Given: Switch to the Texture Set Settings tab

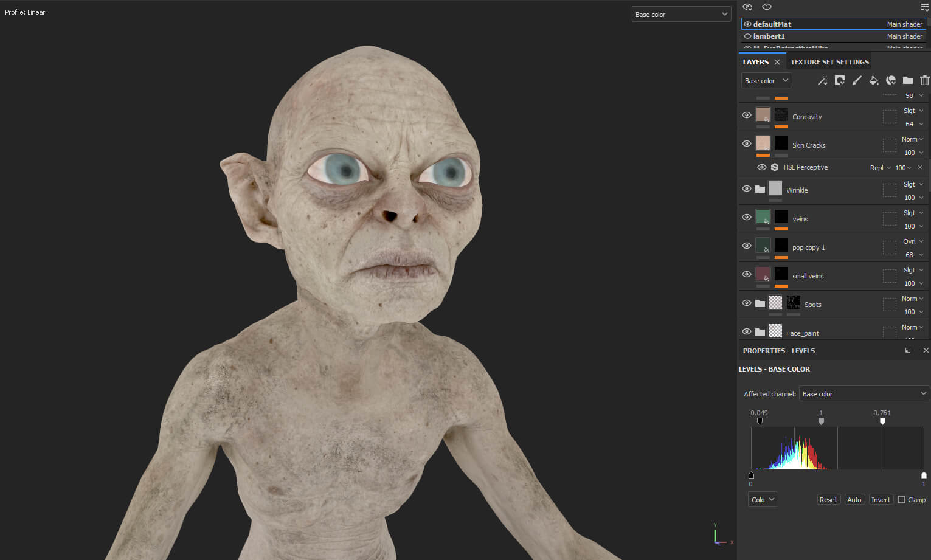Looking at the screenshot, I should point(829,62).
